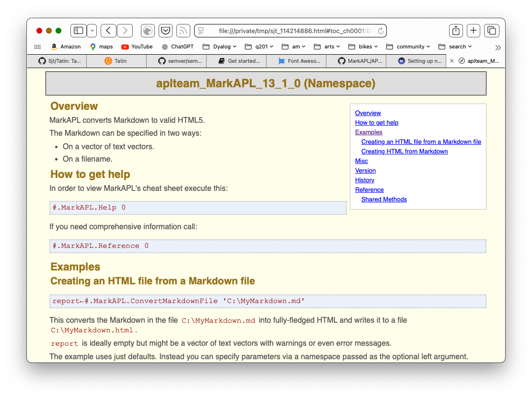Viewport: 532px width, 398px height.
Task: Reload the page with the refresh icon
Action: tap(381, 31)
